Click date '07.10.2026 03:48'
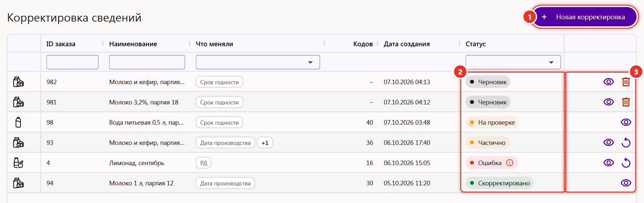This screenshot has height=203, width=644. (x=407, y=122)
